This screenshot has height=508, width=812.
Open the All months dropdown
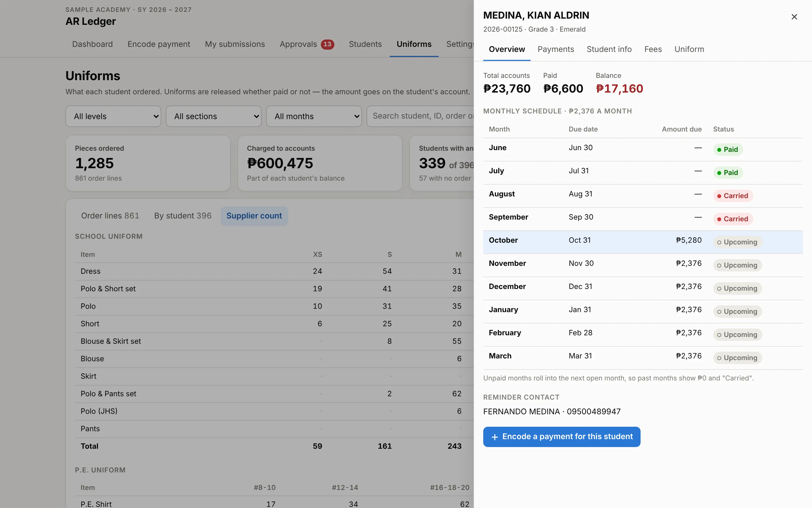coord(314,116)
